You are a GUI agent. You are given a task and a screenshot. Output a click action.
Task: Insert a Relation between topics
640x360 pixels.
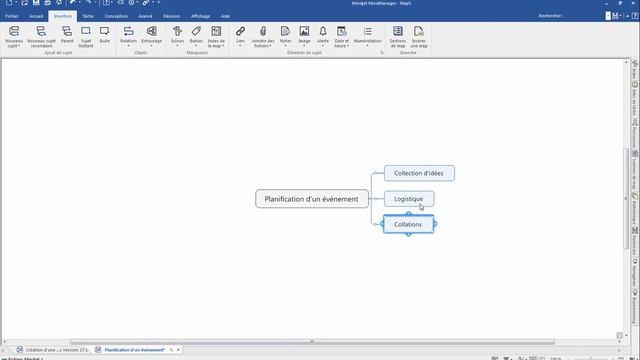pyautogui.click(x=128, y=35)
